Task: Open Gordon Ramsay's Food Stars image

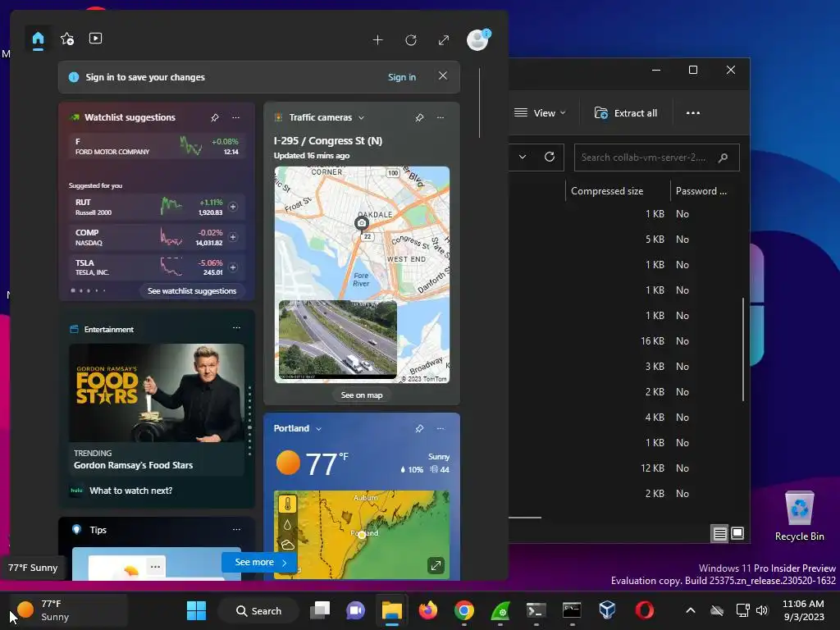Action: coord(157,393)
